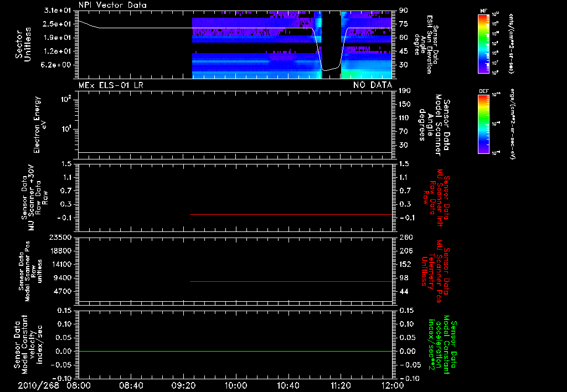The image size is (567, 392).
Task: Click the '10²' electron energy axis value
Action: 66,99
